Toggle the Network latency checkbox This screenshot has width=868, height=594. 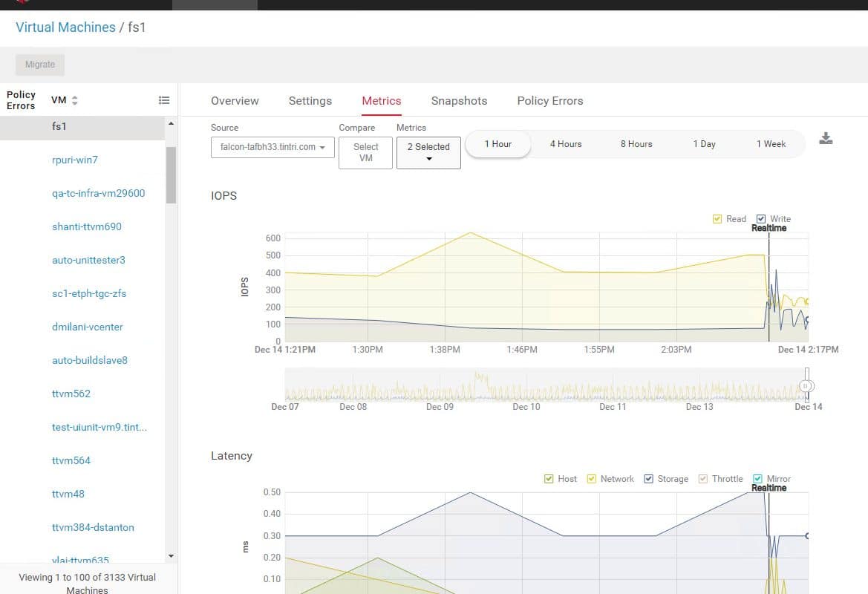[591, 479]
